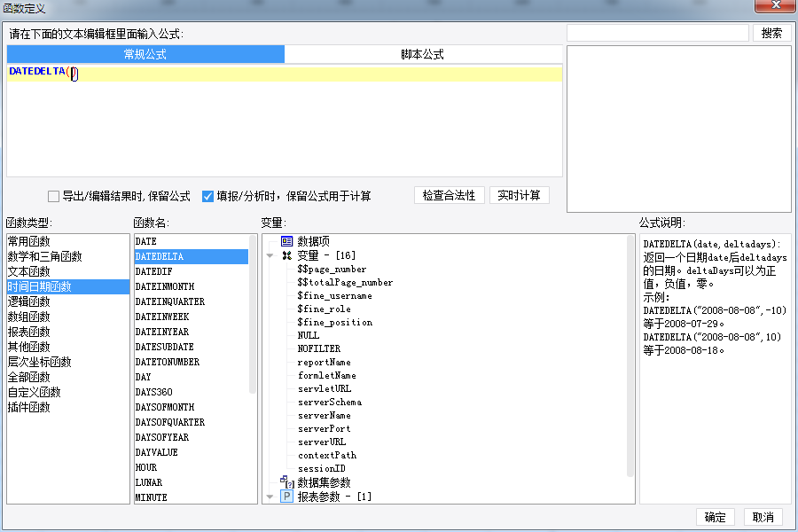Click the 数据集参数 icon
Viewport: 798px width, 532px height.
[x=287, y=481]
